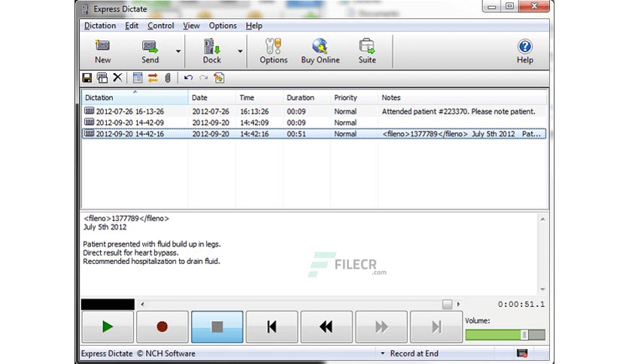Open the Options toolbar icon
Screen dimensions: 629x364
click(274, 51)
